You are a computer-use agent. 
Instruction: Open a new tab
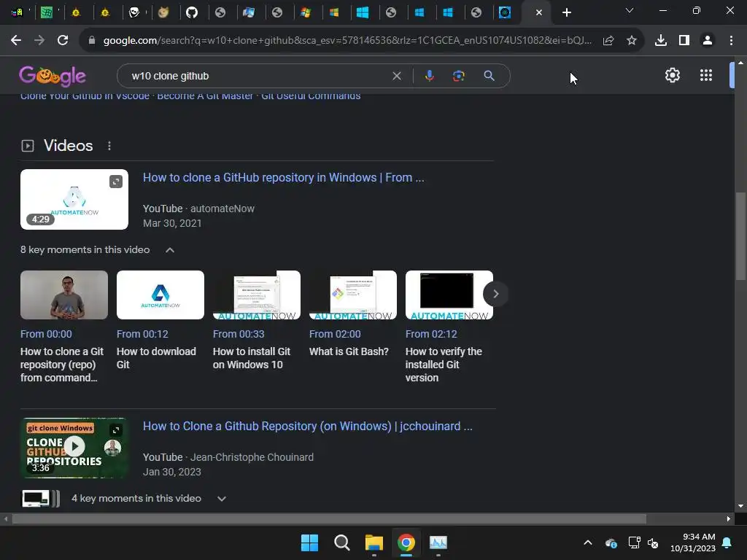coord(566,12)
